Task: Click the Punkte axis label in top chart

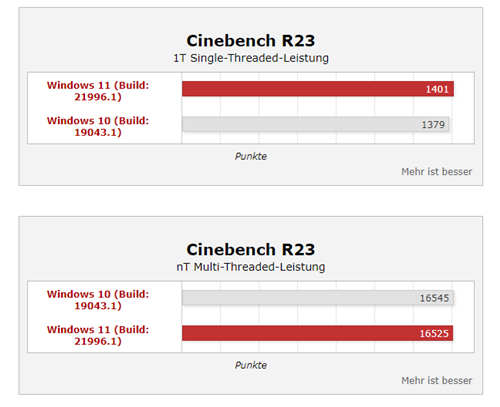Action: (x=251, y=156)
